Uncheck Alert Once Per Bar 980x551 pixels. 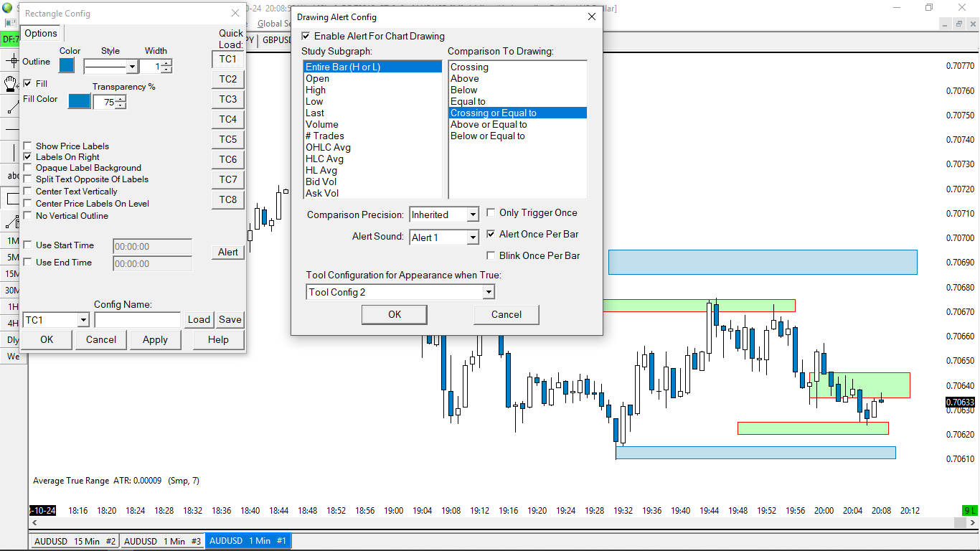pos(491,235)
